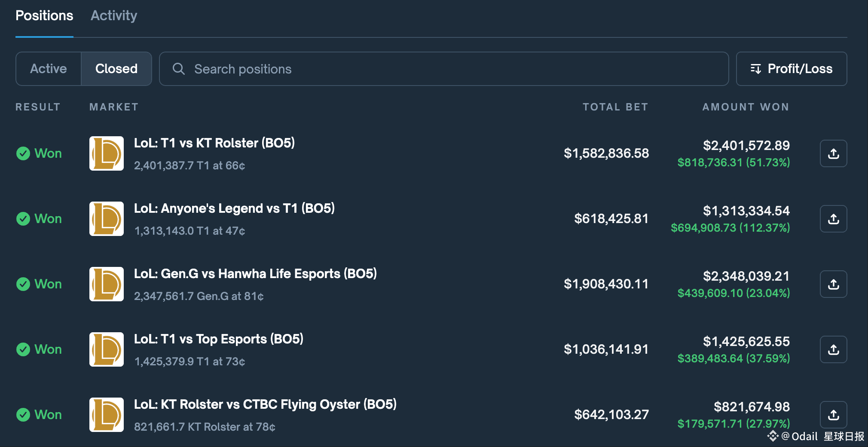Switch to the Activity tab
This screenshot has width=868, height=447.
click(114, 16)
